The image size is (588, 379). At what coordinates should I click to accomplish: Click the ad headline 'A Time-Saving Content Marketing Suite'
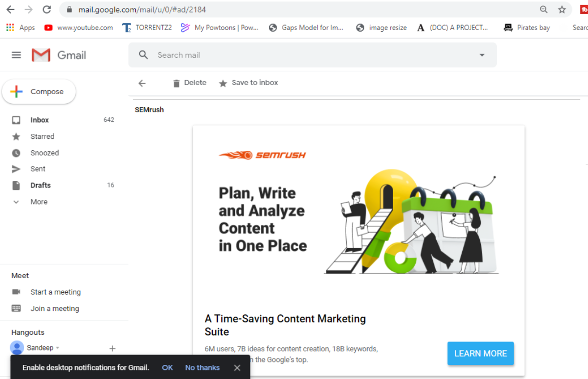tap(285, 325)
